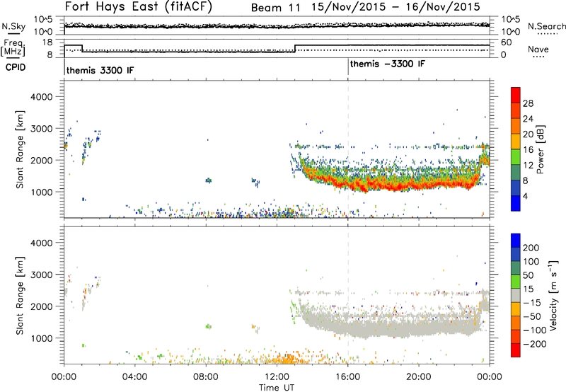This screenshot has height=392, width=566.
Task: Pick the light green Power segment between 12 and 16
Action: [x=516, y=157]
